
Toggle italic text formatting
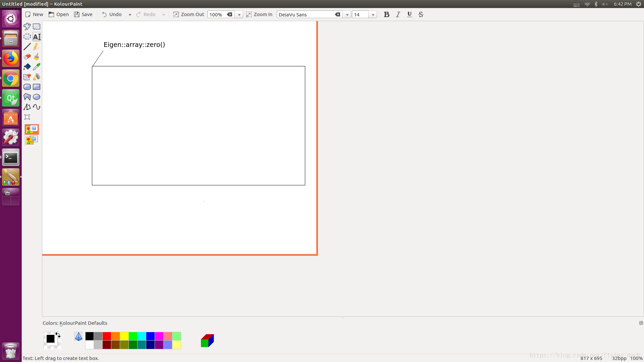[x=398, y=14]
